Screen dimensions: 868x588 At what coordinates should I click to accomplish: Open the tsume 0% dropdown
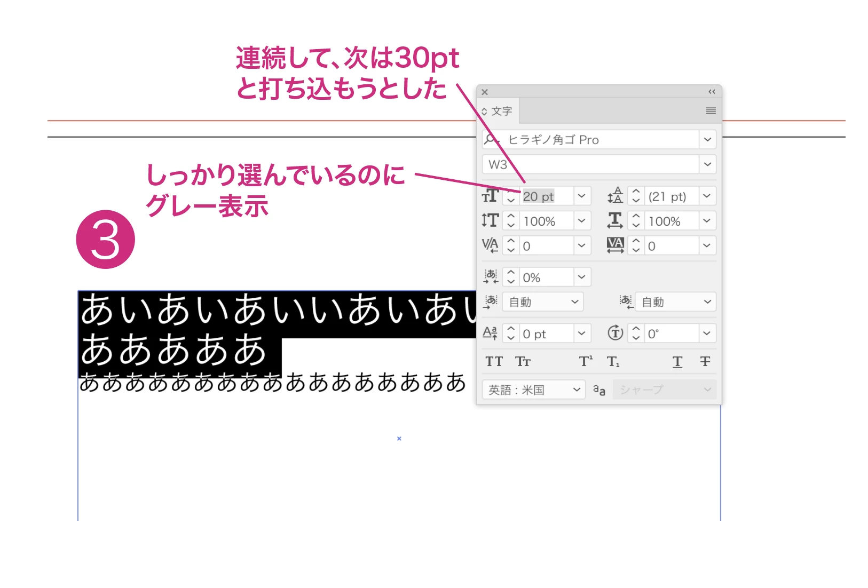point(582,277)
